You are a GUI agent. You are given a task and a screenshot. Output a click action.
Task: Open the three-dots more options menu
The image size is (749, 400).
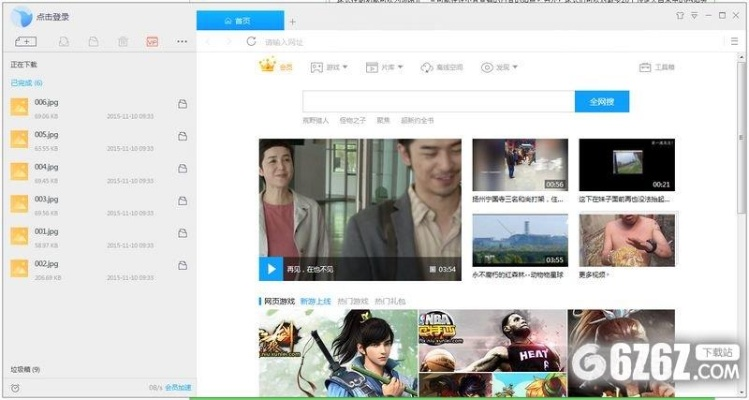tap(182, 42)
